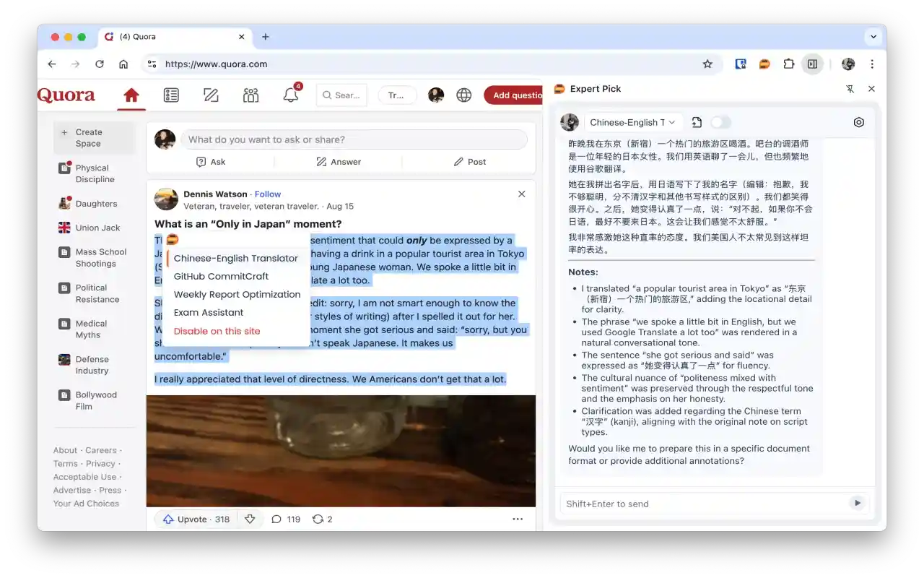Open the Spaces people icon
Viewport: 924px width, 578px height.
[250, 95]
